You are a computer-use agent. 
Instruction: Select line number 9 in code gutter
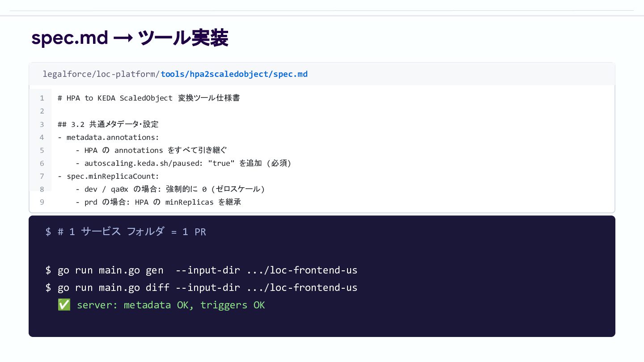[x=42, y=202]
